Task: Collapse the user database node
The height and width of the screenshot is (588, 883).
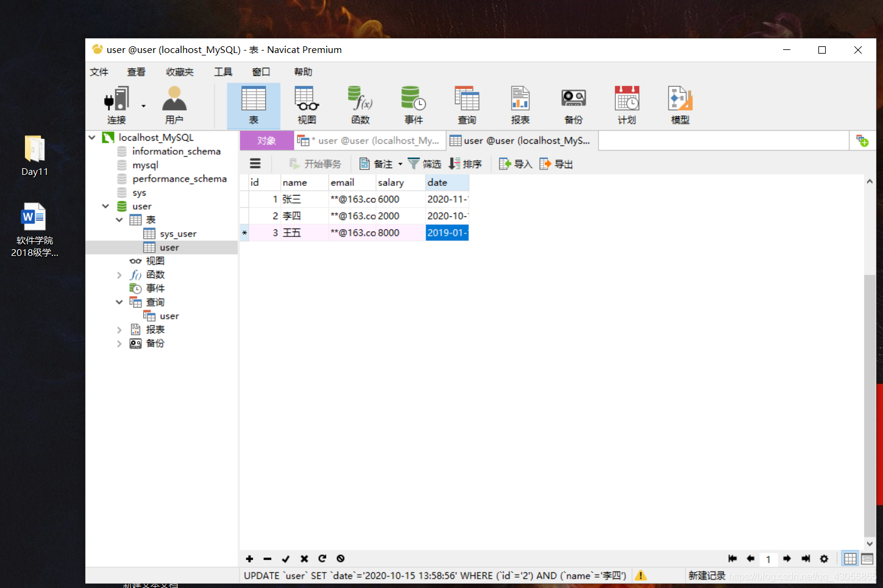Action: click(x=105, y=206)
